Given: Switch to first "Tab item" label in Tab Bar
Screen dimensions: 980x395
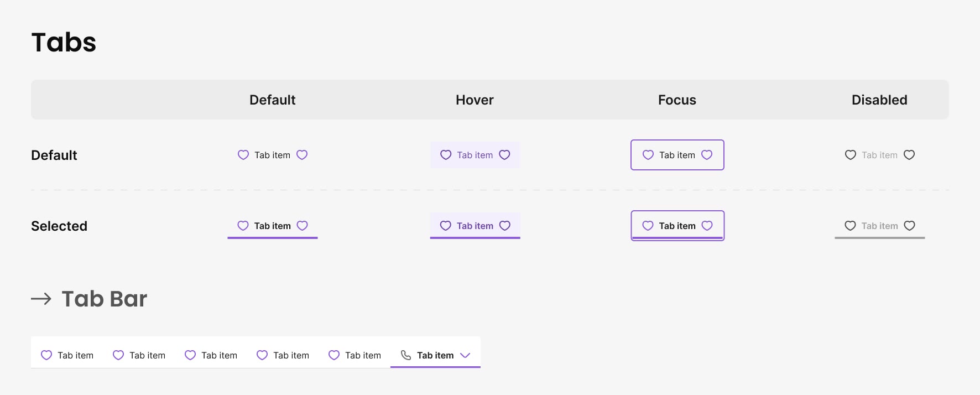Looking at the screenshot, I should 75,355.
